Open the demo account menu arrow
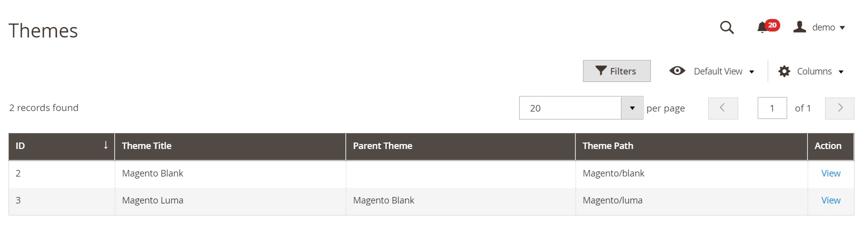Screen dimensions: 868x236 click(843, 28)
